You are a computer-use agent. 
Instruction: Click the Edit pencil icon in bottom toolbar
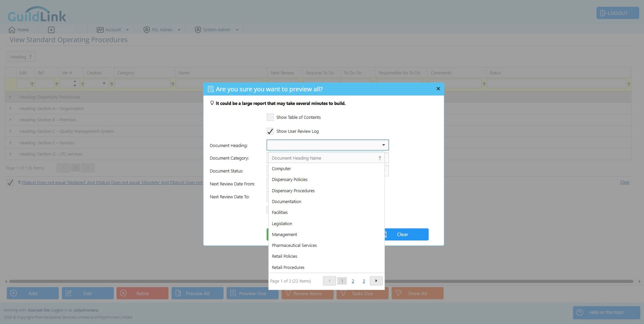click(x=69, y=293)
